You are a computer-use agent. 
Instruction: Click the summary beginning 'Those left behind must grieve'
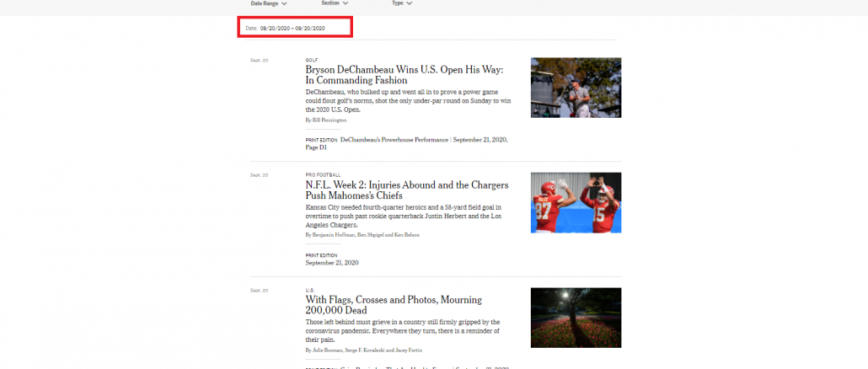pyautogui.click(x=403, y=331)
